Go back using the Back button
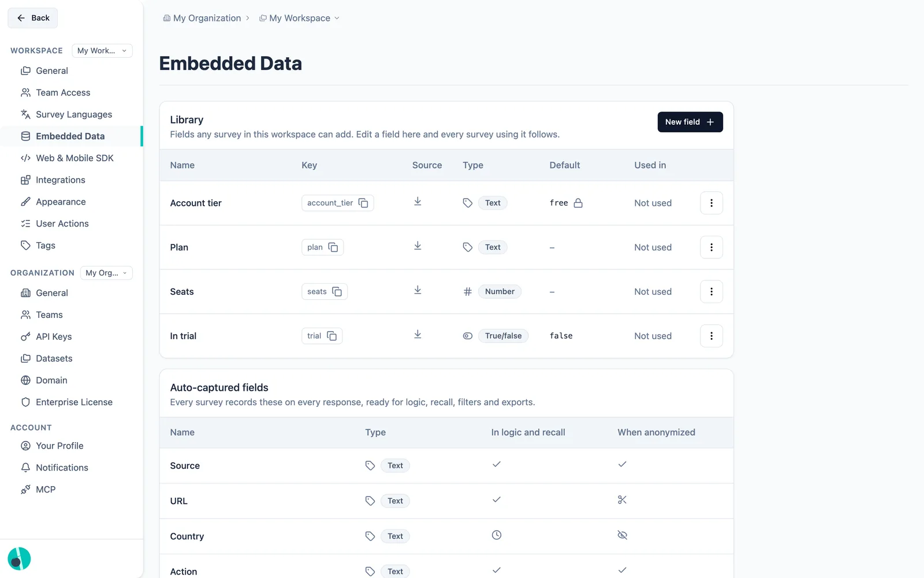 coord(32,18)
